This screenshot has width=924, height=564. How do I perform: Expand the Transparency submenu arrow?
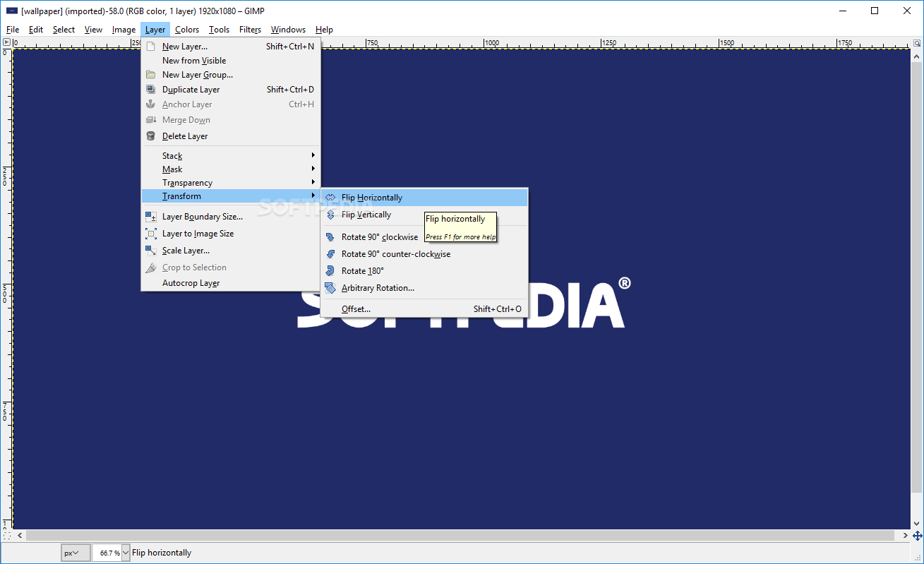tap(313, 182)
